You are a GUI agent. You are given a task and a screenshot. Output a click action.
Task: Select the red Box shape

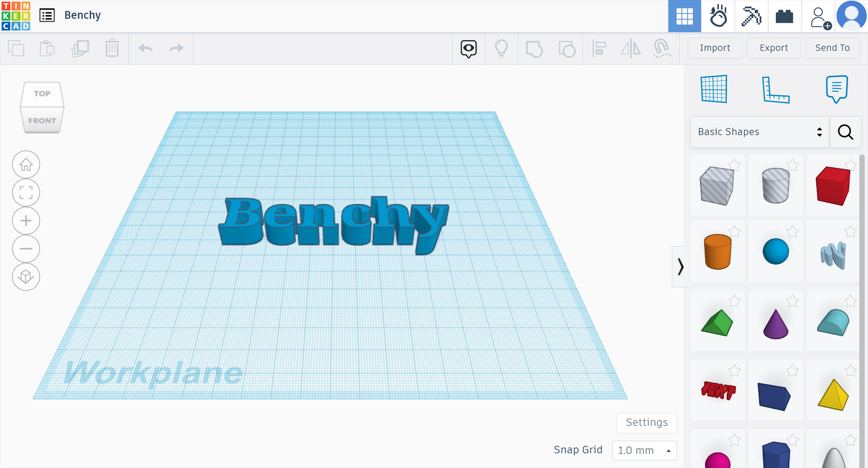click(833, 185)
